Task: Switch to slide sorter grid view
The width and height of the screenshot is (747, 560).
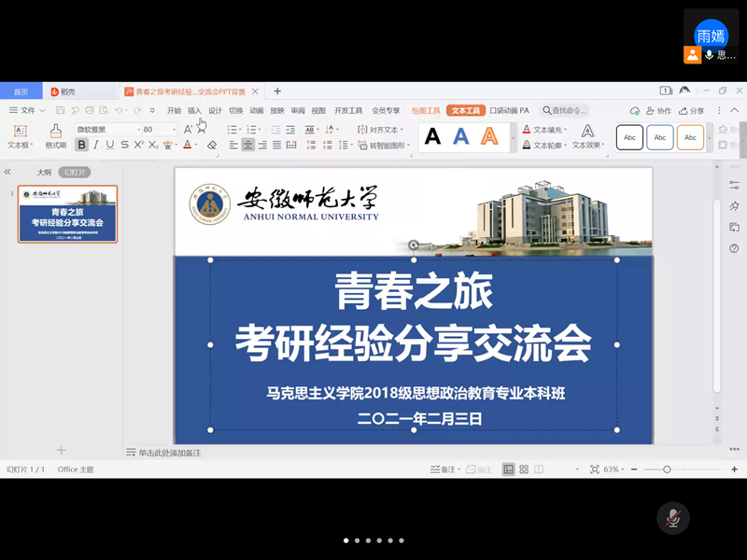Action: pos(524,469)
